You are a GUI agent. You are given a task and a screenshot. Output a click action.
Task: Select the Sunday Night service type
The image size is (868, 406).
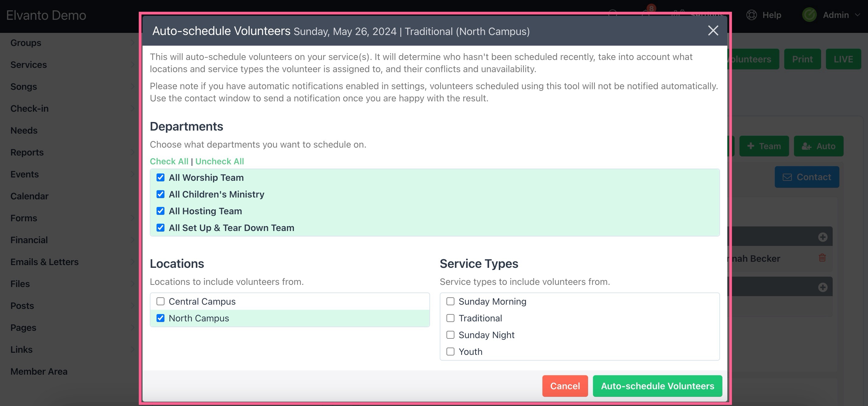450,335
